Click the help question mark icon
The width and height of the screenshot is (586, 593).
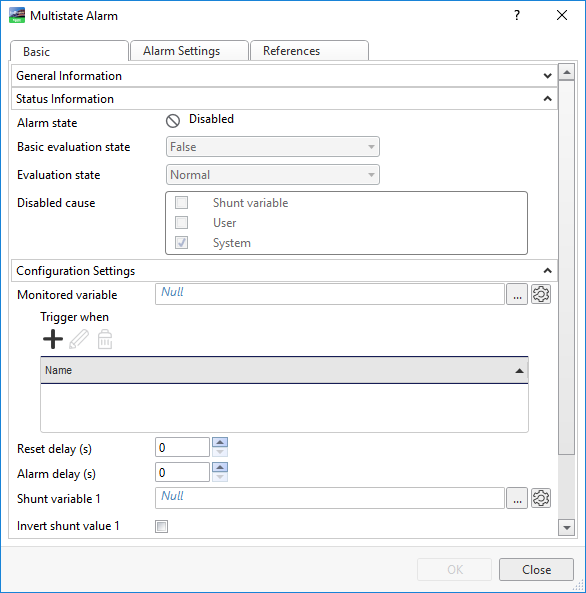pos(517,15)
